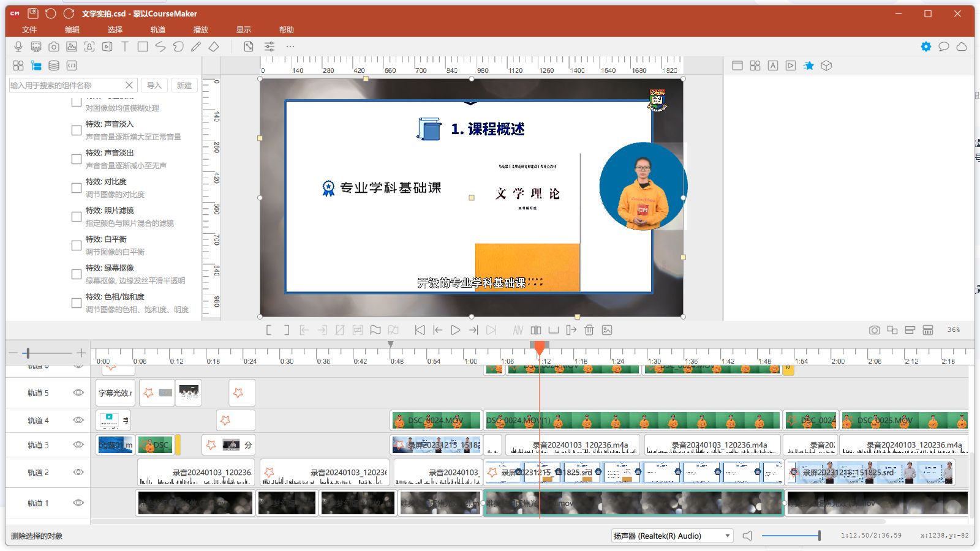Screen dimensions: 980x551
Task: Toggle visibility of 轨道 1
Action: [78, 503]
